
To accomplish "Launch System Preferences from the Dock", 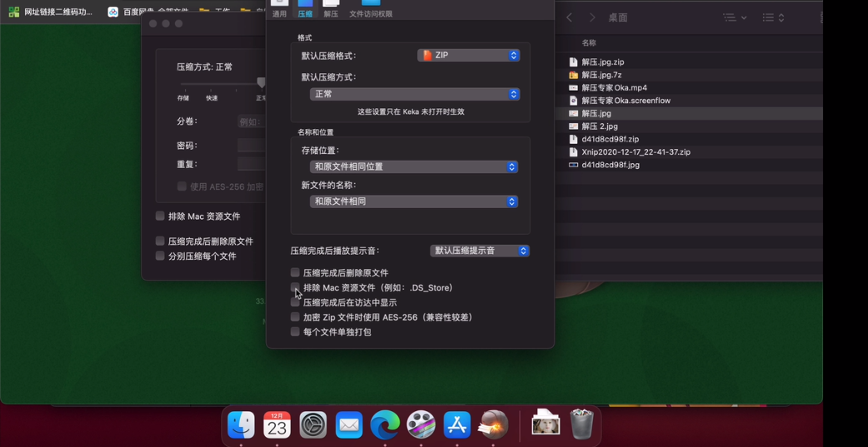I will [313, 425].
